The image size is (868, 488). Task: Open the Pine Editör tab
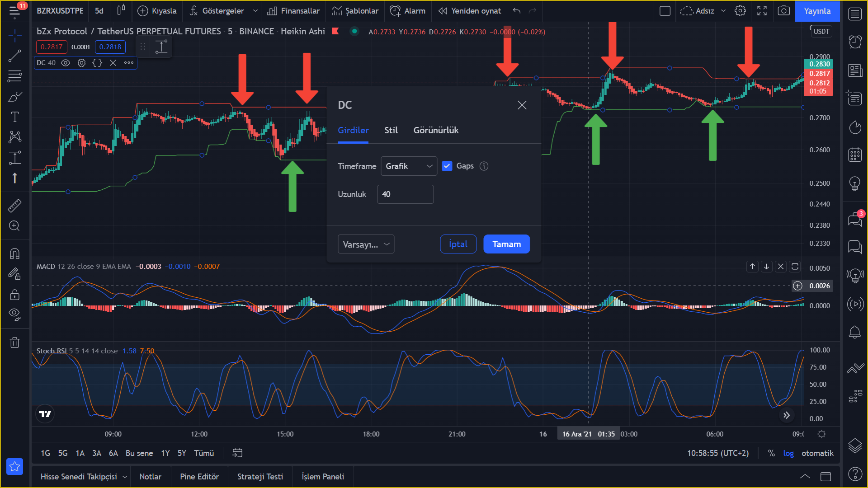(x=199, y=477)
